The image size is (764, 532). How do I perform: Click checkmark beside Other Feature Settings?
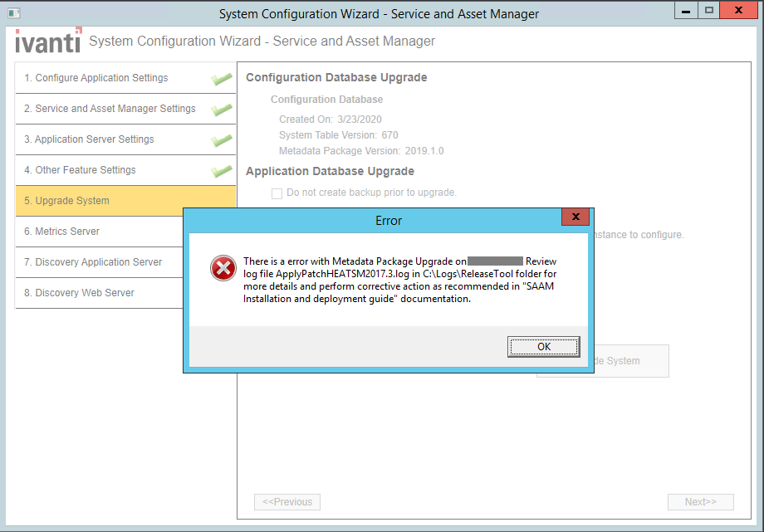(x=221, y=171)
